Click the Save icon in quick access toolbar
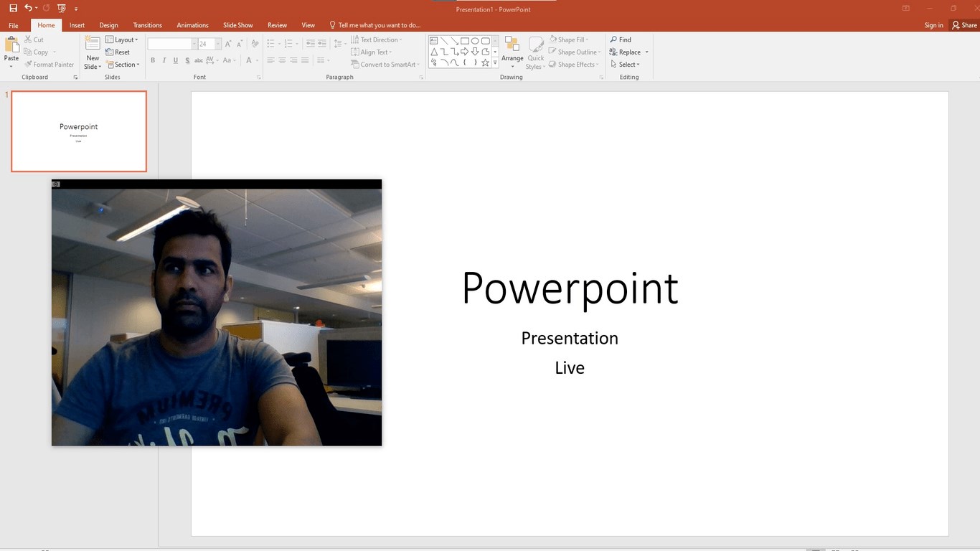The image size is (980, 551). [x=13, y=8]
